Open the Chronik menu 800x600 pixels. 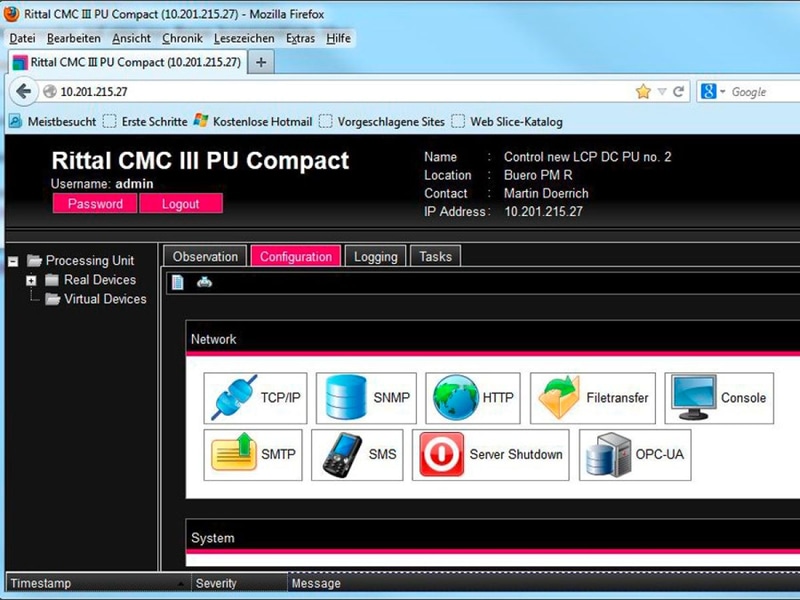[x=182, y=38]
